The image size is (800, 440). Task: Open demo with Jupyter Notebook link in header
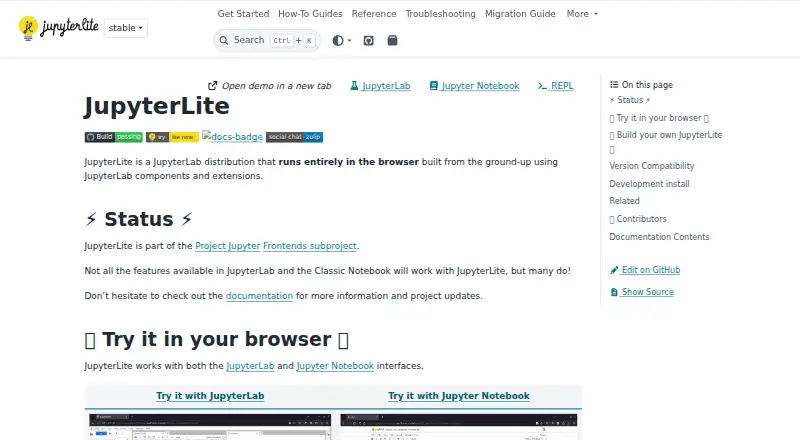pos(474,86)
